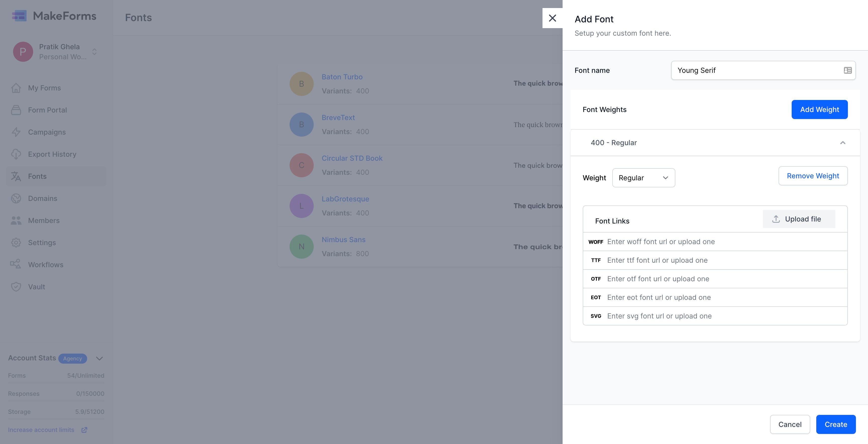Image resolution: width=868 pixels, height=444 pixels.
Task: Focus the OTF font url field
Action: [x=715, y=279]
